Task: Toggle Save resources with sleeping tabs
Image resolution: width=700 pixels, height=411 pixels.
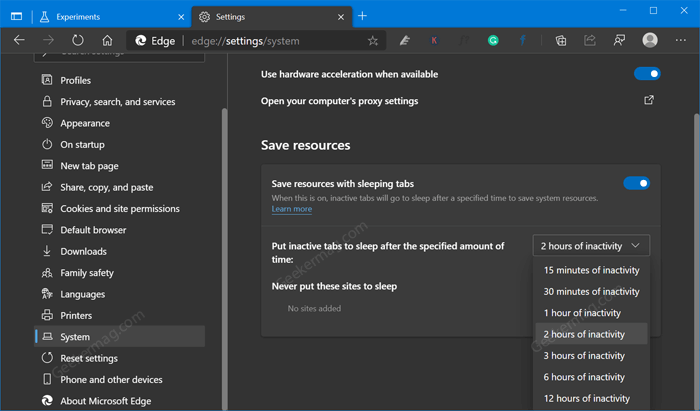Action: click(636, 183)
